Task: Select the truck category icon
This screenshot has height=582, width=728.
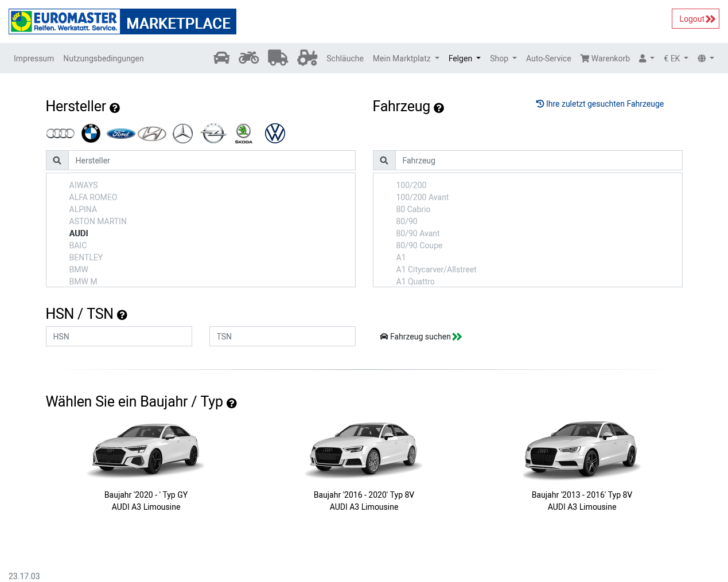Action: (x=278, y=58)
